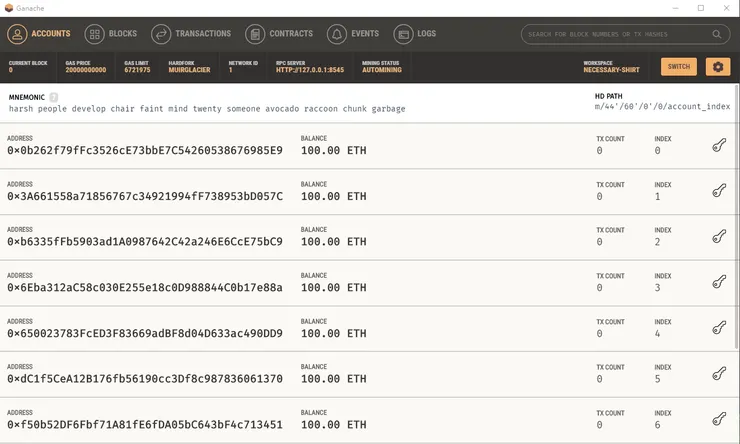740x444 pixels.
Task: Click the gas price 20000000000 value
Action: coord(86,70)
